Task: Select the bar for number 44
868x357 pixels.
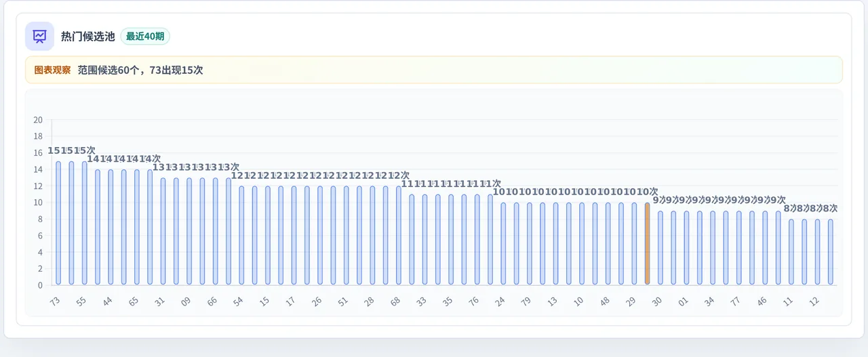Action: click(x=111, y=227)
